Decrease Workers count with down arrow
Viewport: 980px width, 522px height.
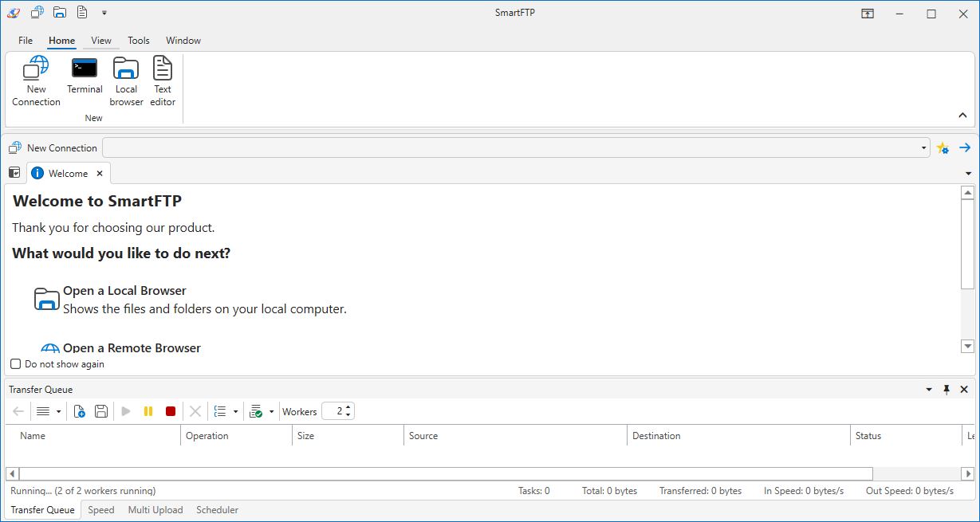(x=349, y=415)
